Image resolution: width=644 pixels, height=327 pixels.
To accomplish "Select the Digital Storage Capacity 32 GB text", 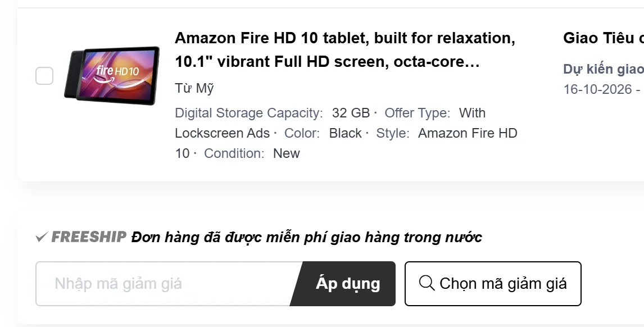I will [x=273, y=113].
